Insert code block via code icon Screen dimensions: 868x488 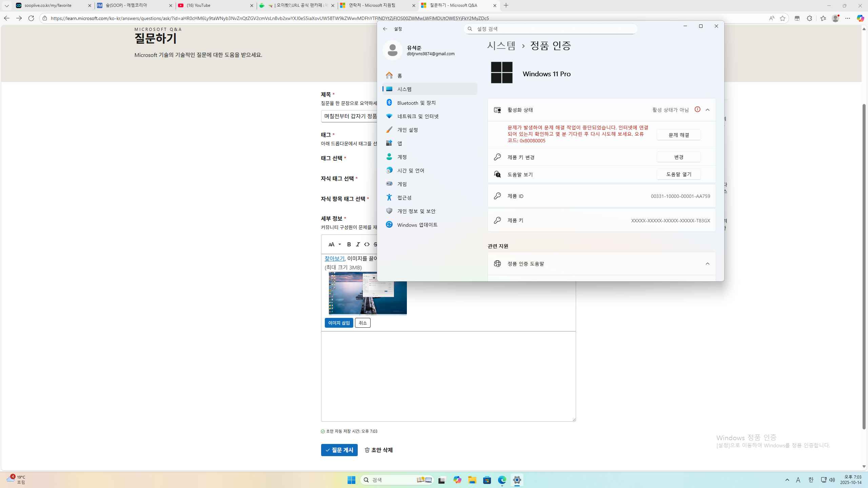(367, 244)
